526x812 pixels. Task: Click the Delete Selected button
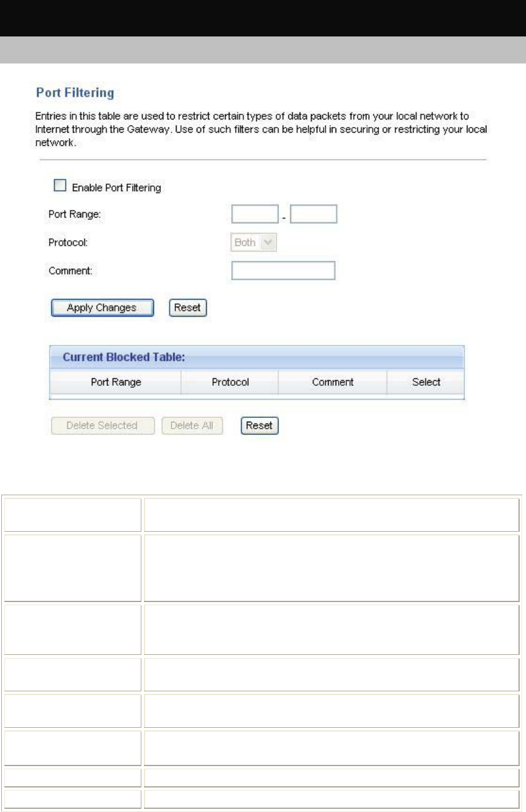click(103, 425)
